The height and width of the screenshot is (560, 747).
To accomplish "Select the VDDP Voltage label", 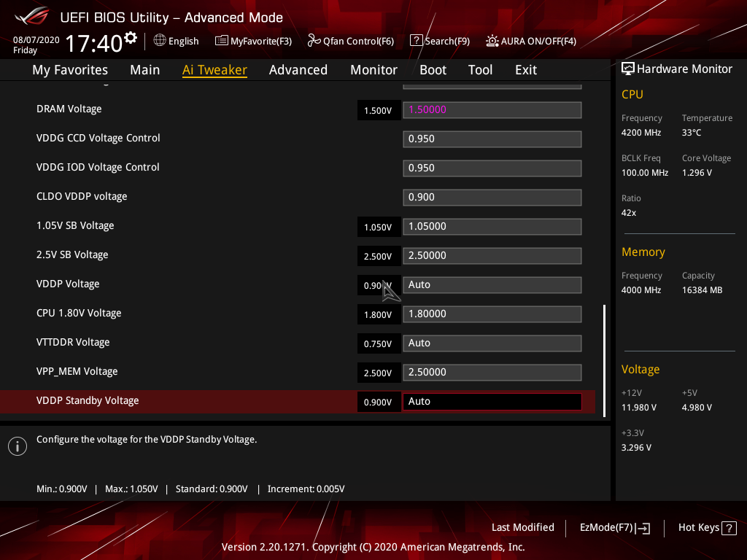I will [68, 284].
